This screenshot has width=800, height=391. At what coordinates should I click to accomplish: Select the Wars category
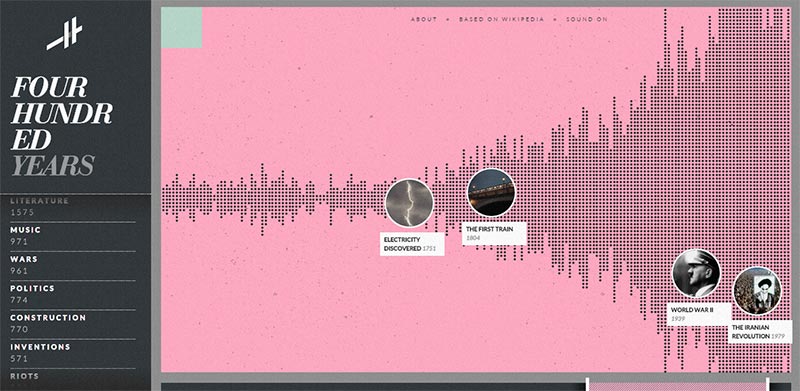click(24, 259)
